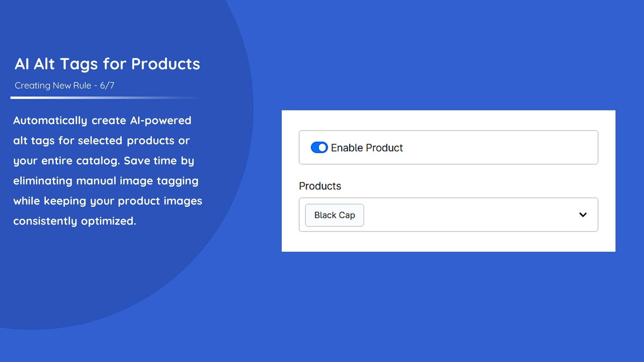The width and height of the screenshot is (644, 362).
Task: Click the white progress line under the subtitle
Action: click(107, 98)
